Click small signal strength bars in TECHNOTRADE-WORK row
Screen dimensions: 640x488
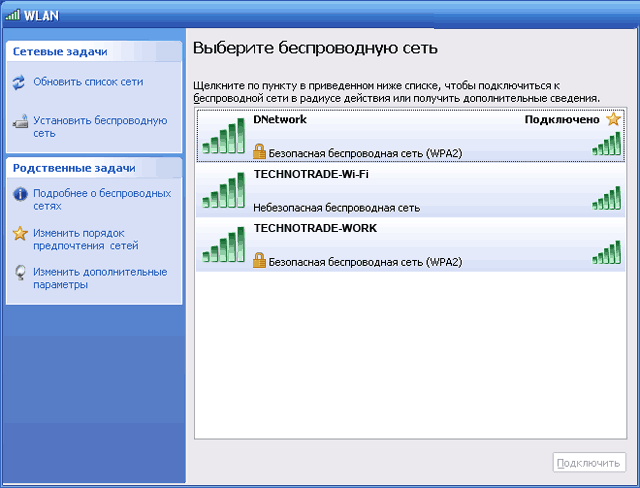607,253
